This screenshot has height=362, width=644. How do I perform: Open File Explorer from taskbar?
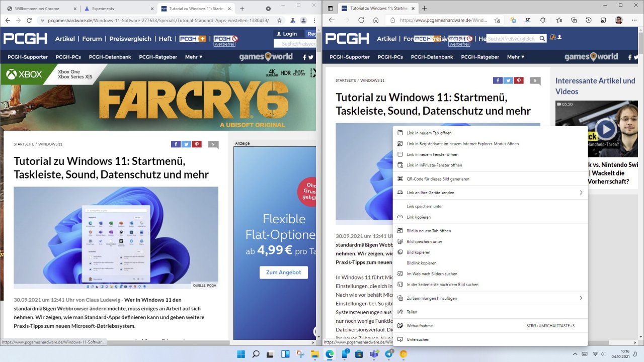point(315,354)
